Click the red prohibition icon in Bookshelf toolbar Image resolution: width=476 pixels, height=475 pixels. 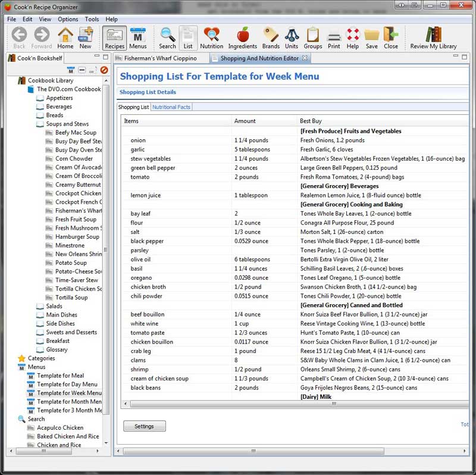(104, 70)
